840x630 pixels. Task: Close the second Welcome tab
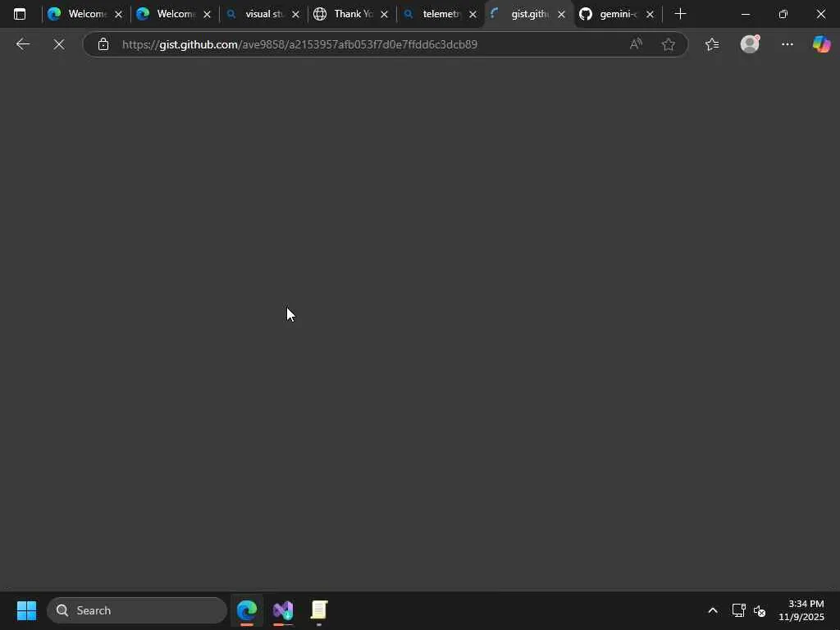click(x=207, y=15)
